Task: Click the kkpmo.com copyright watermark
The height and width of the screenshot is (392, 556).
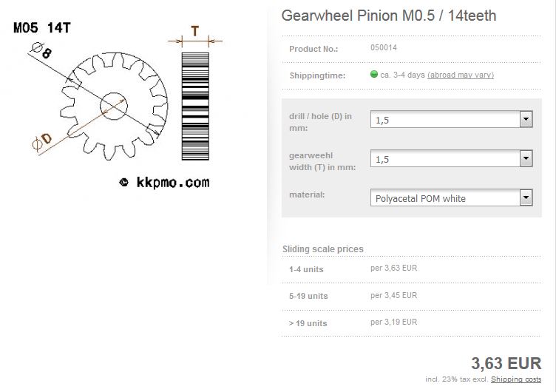Action: [164, 183]
